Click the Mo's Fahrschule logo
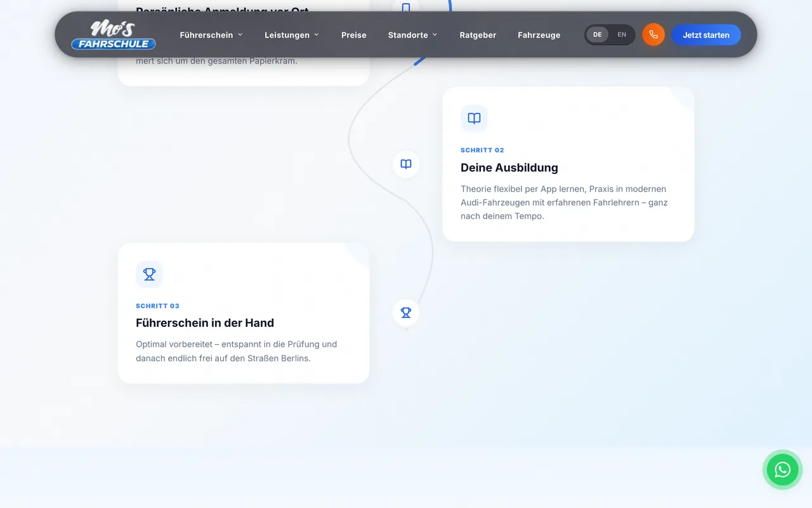The image size is (812, 508). tap(114, 35)
